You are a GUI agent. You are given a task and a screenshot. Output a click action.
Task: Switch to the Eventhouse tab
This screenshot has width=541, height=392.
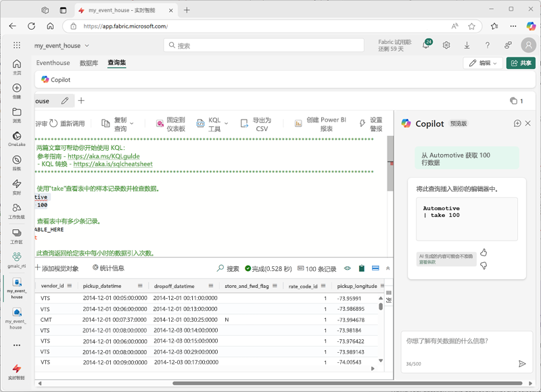pyautogui.click(x=53, y=63)
